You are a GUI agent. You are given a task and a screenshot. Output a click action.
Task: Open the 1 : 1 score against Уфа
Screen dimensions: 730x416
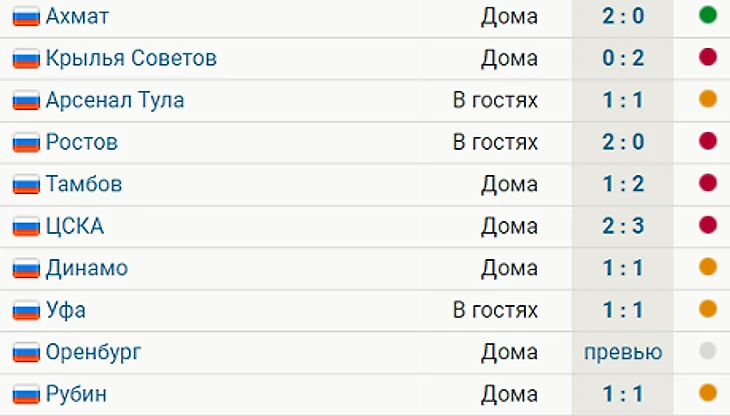(623, 310)
